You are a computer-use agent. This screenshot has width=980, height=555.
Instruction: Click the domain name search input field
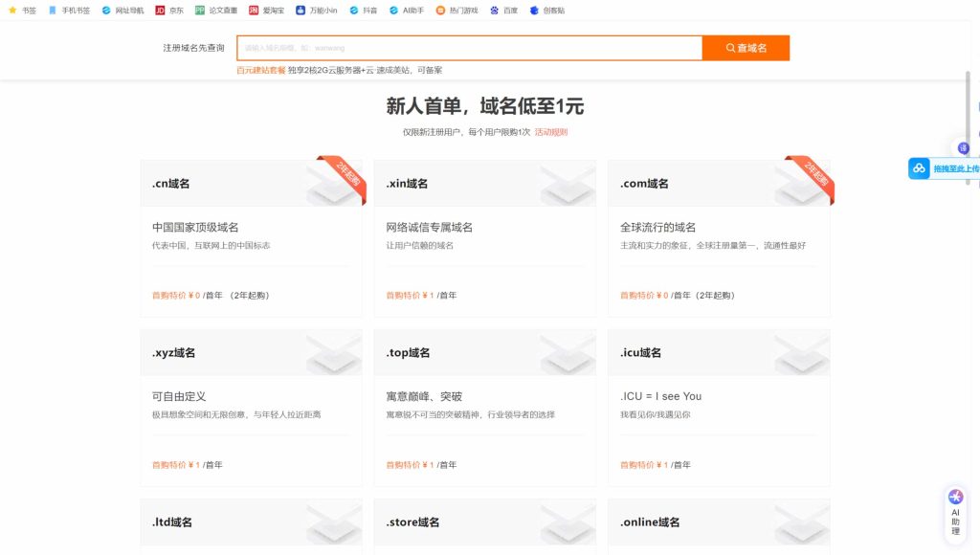coord(469,48)
